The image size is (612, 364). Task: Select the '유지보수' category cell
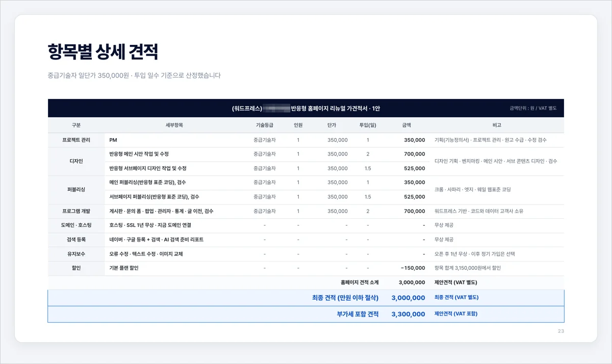coord(76,254)
